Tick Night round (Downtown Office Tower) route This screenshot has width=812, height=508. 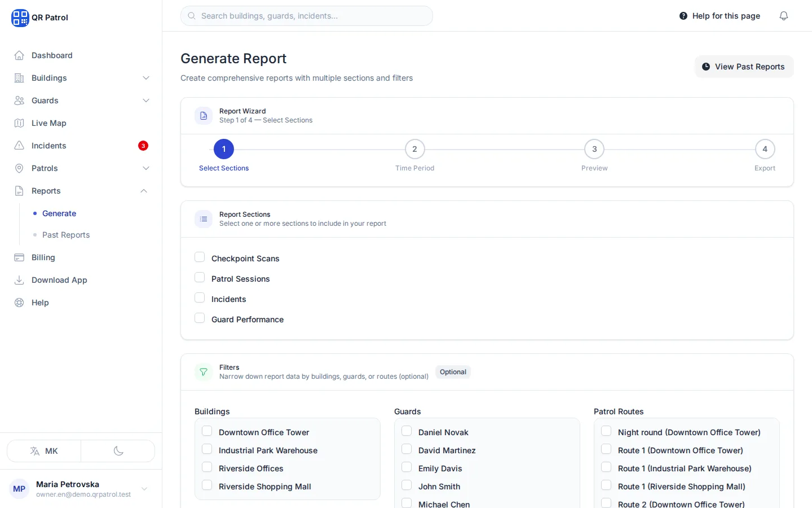pos(606,431)
